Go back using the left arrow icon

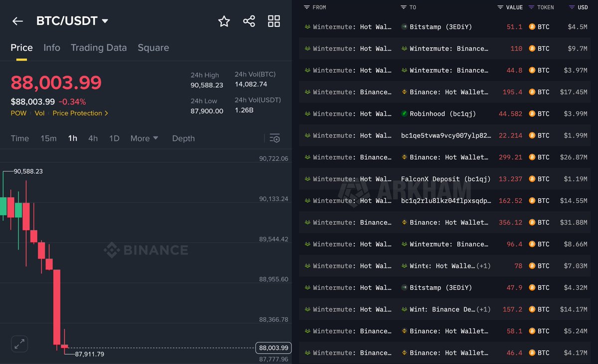click(x=17, y=21)
